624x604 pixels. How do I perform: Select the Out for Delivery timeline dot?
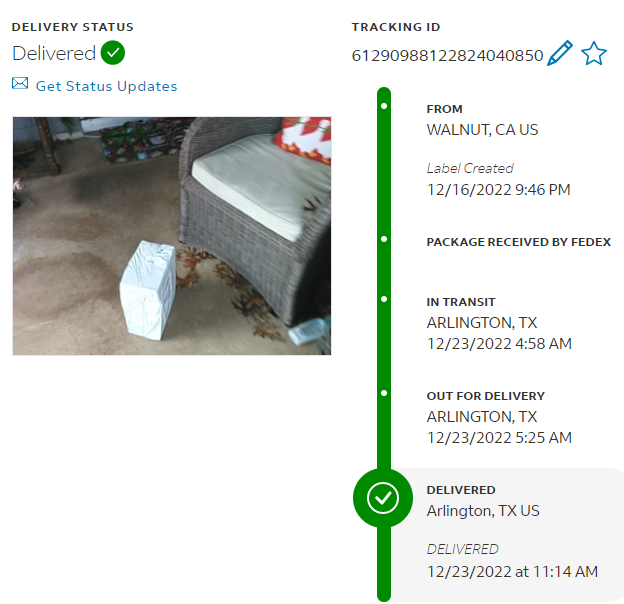point(384,393)
